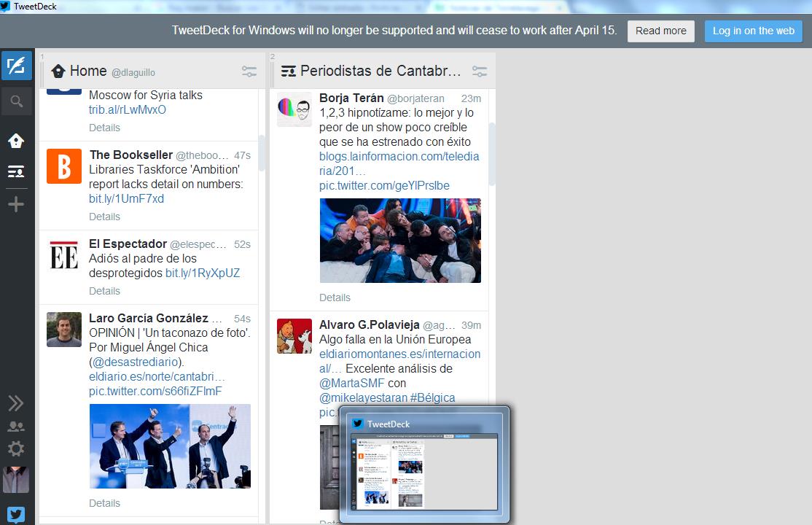The width and height of the screenshot is (812, 525).
Task: Click Laro García González name
Action: point(149,318)
